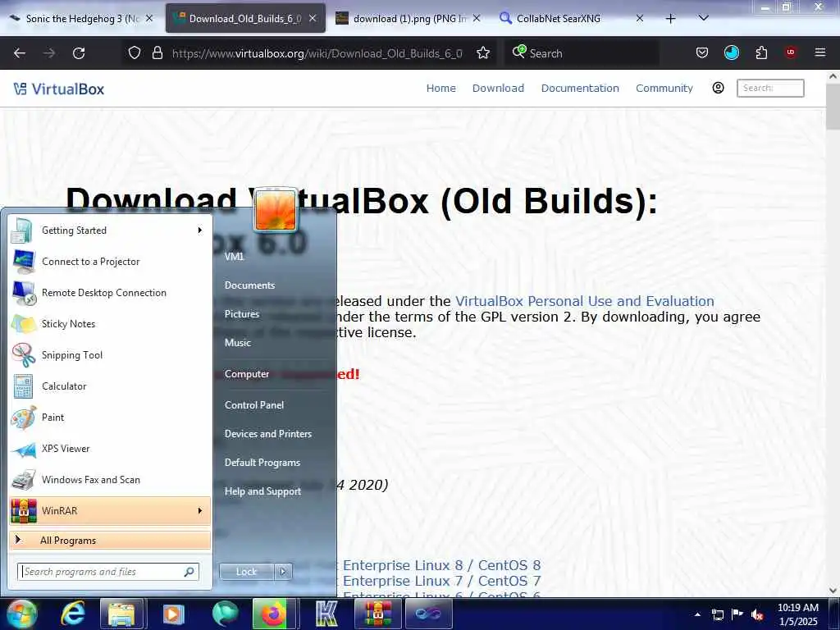Switch to CollabNet SearXNG tab
Viewport: 840px width, 630px height.
coord(571,19)
